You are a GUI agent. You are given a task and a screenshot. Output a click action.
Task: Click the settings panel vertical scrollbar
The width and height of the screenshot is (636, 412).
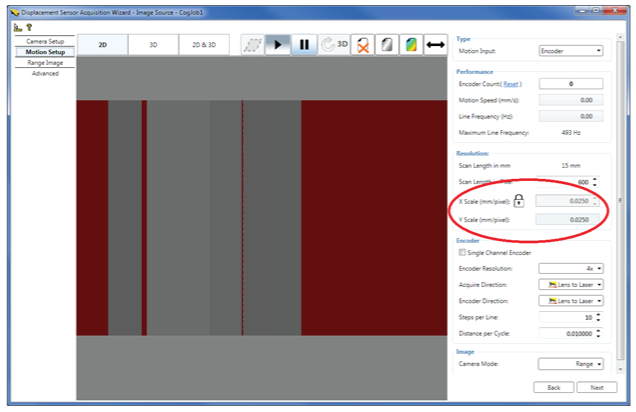tap(620, 200)
